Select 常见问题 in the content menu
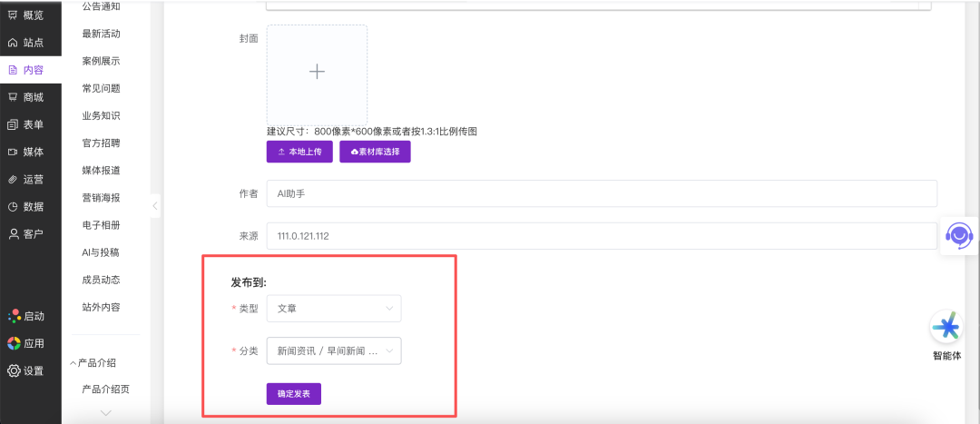 point(101,88)
